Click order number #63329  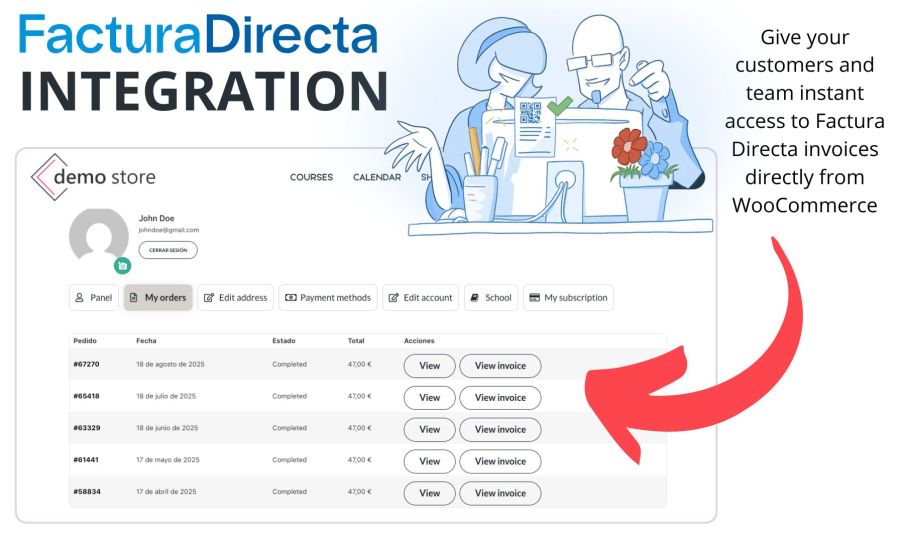pos(87,428)
